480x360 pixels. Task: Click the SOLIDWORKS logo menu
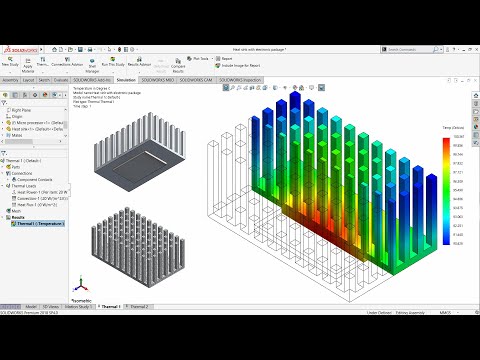(21, 50)
